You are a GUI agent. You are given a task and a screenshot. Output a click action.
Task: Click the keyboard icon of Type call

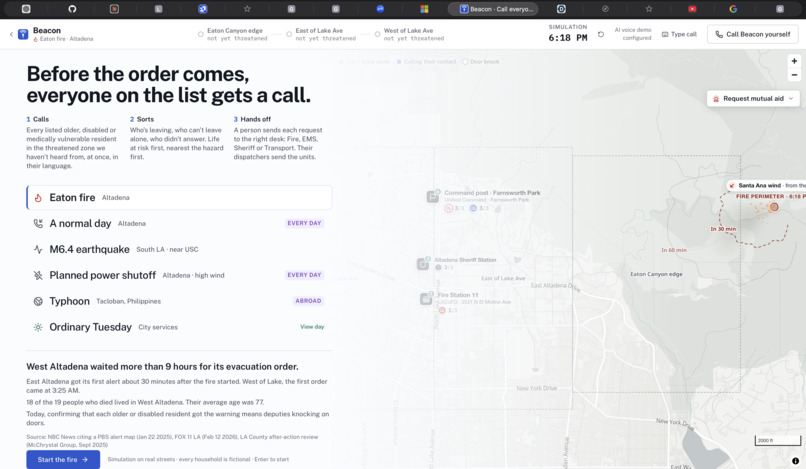click(x=665, y=34)
